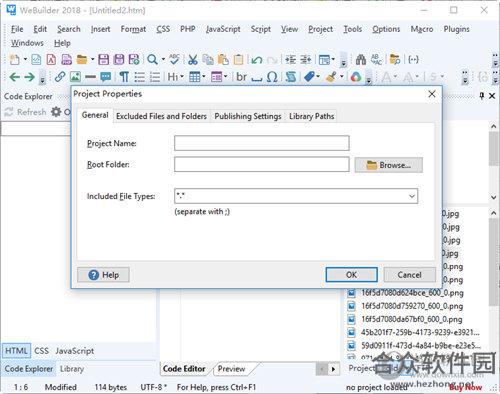Click the binoculars Find icon
This screenshot has width=500, height=394.
coord(361,60)
